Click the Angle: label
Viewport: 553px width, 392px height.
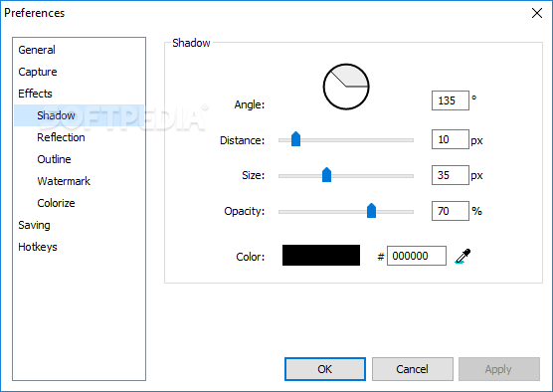coord(250,104)
